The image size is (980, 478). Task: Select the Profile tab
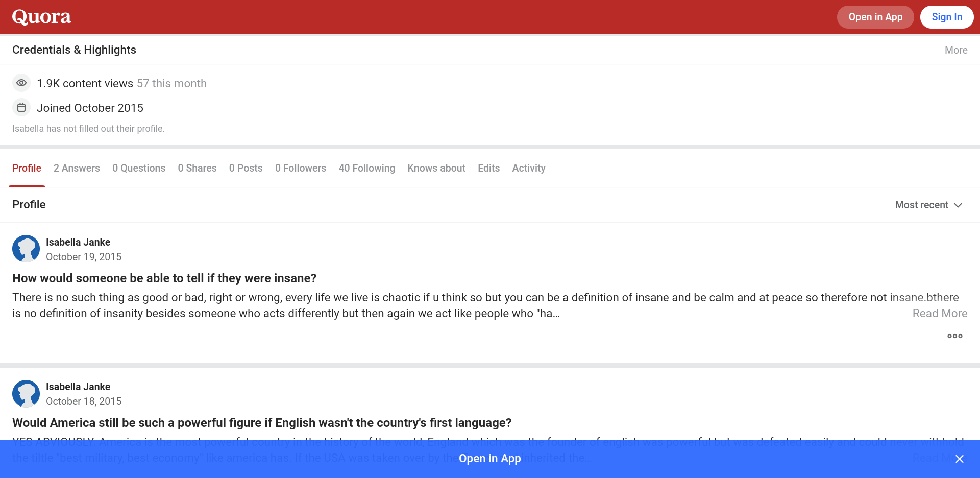[27, 168]
